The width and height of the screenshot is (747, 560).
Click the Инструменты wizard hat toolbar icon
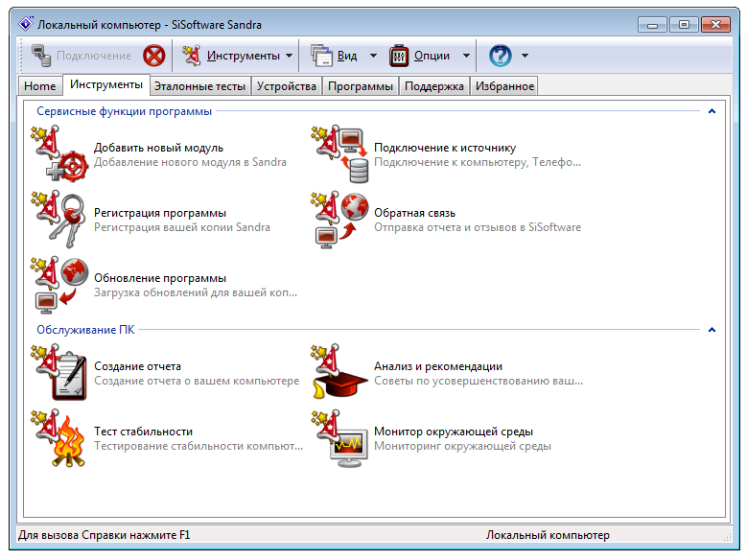coord(192,56)
